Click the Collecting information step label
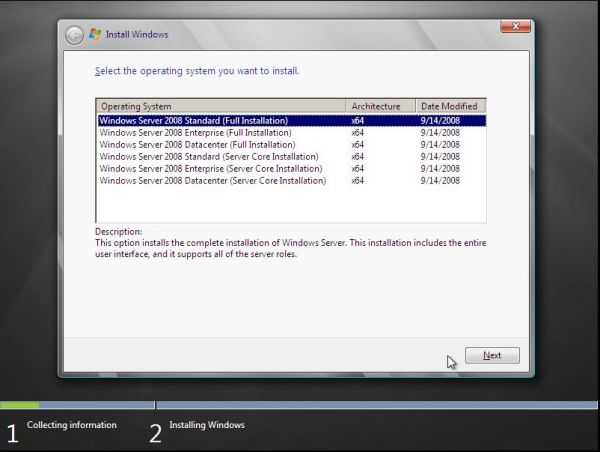The height and width of the screenshot is (452, 600). (72, 425)
